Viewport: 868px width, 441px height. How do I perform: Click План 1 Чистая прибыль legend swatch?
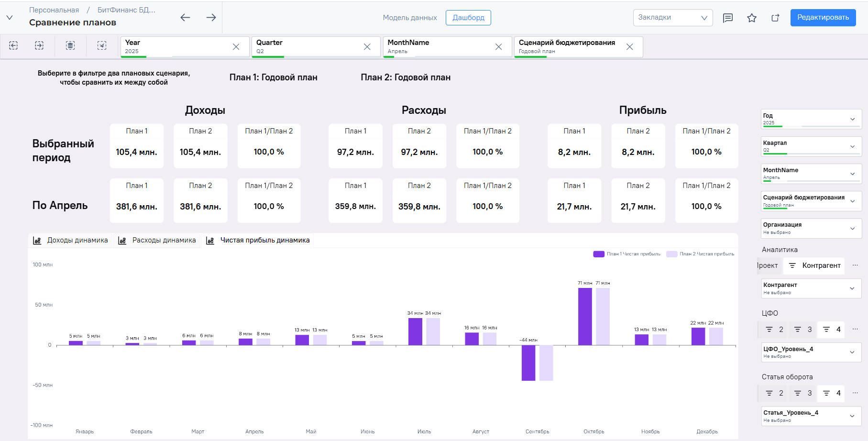(x=599, y=254)
